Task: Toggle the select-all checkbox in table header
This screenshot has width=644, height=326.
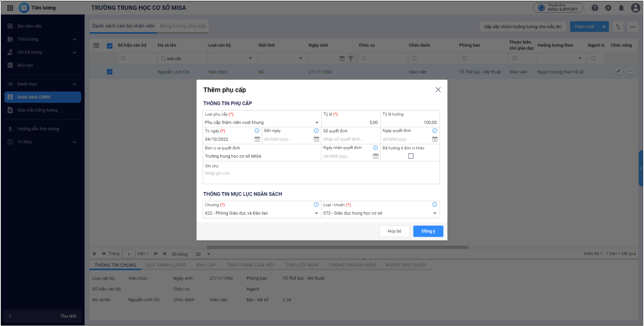Action: pyautogui.click(x=110, y=46)
